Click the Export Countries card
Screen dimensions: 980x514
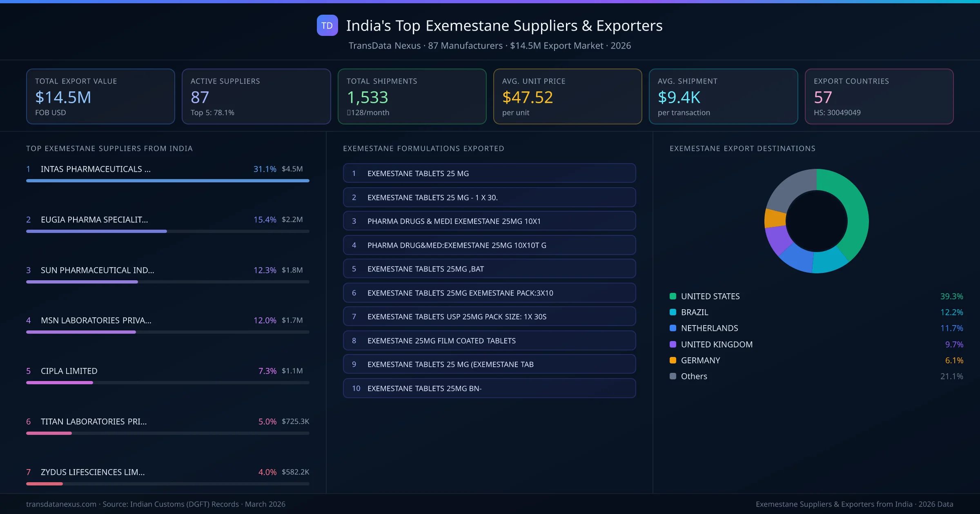tap(879, 96)
